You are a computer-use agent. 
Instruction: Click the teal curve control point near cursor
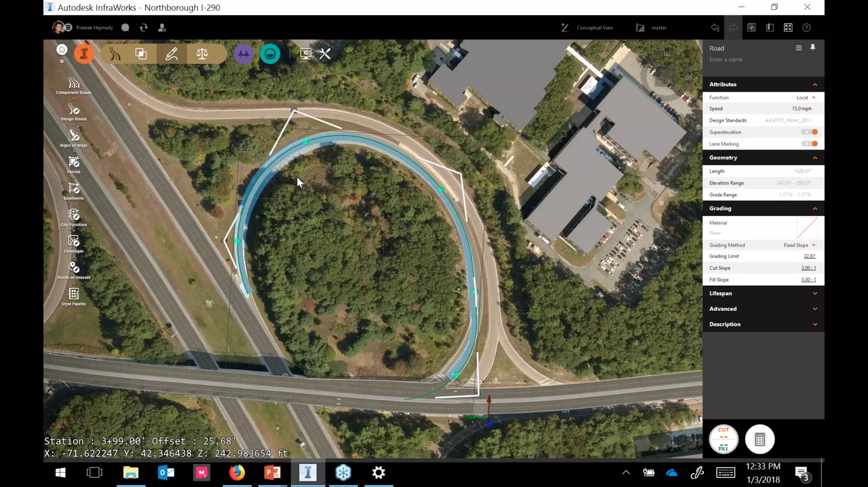click(306, 142)
